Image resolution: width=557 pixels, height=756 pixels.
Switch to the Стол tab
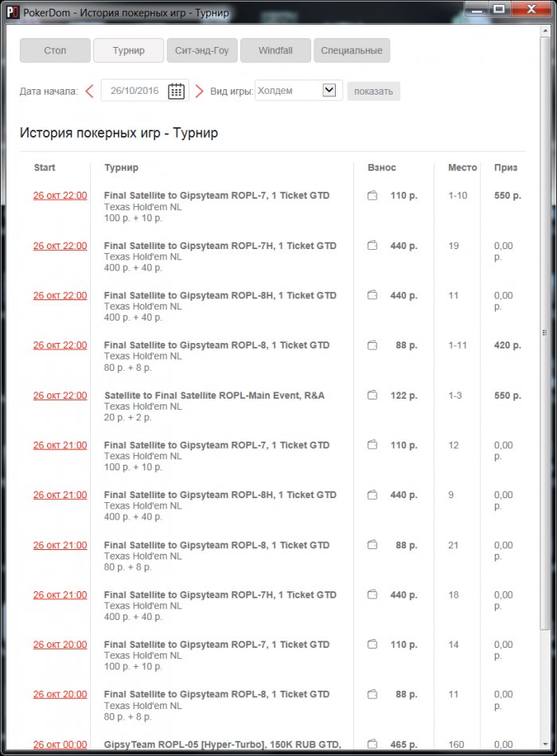click(55, 50)
